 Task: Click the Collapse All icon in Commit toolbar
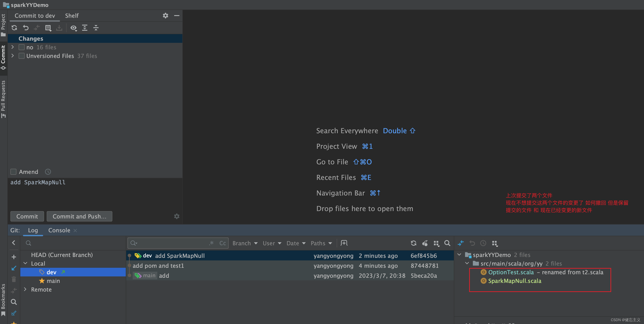[x=96, y=28]
